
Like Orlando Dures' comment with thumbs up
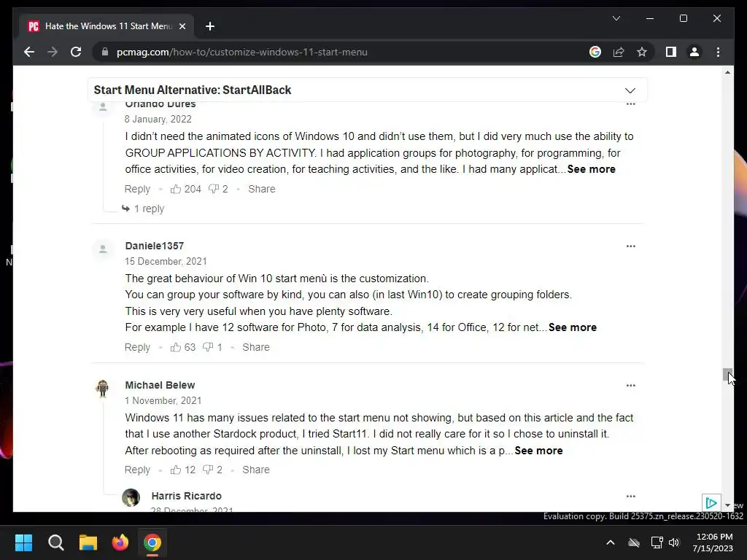pyautogui.click(x=176, y=189)
